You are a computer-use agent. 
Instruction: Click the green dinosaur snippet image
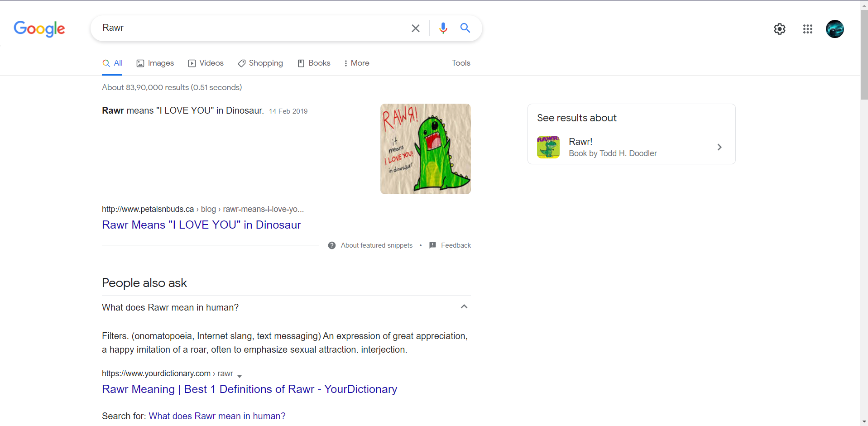pyautogui.click(x=425, y=148)
